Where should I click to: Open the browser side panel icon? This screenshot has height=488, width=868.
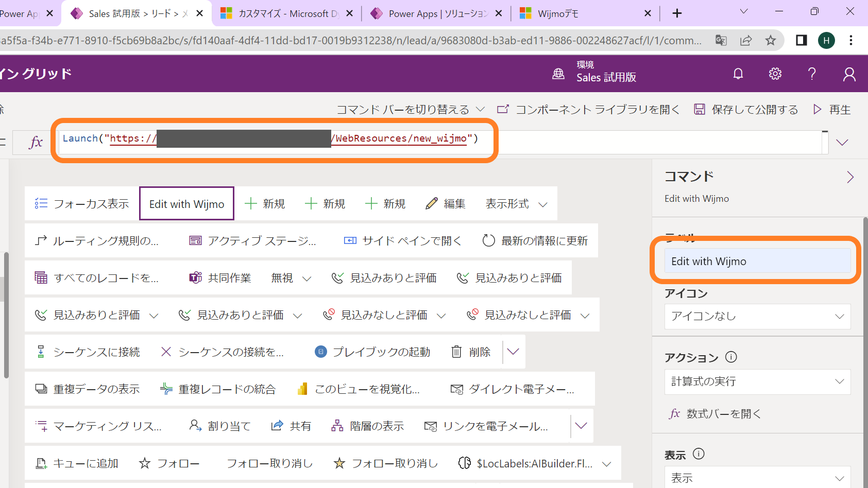coord(802,40)
